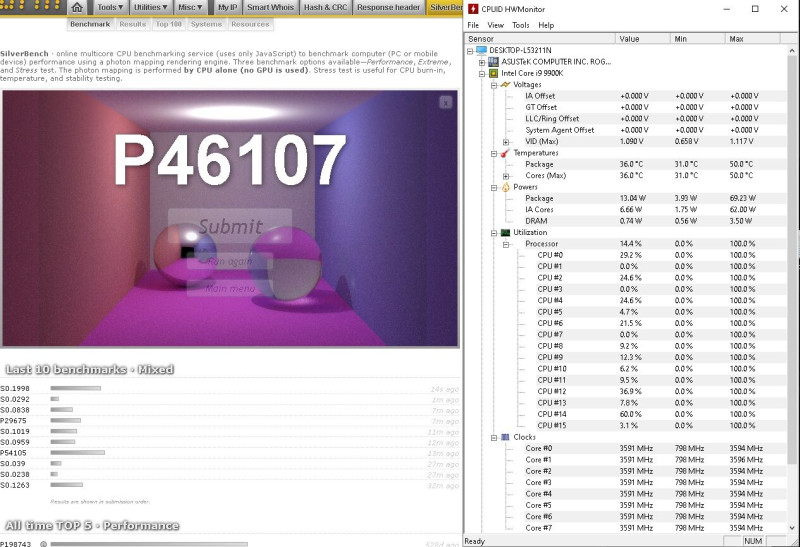
Task: Collapse the Voltages section
Action: [494, 85]
